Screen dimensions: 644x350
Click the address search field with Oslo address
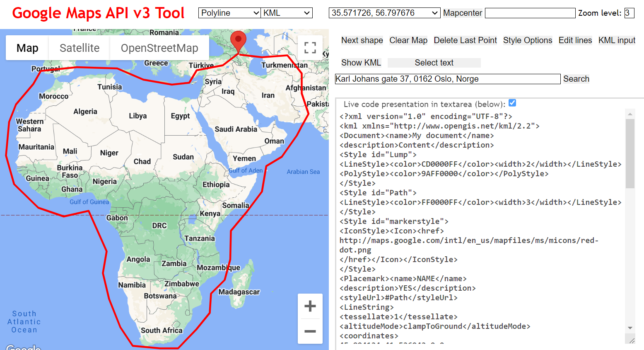pos(448,79)
